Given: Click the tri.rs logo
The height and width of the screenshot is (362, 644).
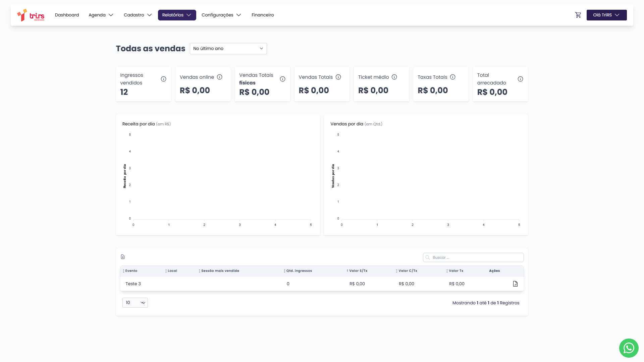Looking at the screenshot, I should pyautogui.click(x=31, y=15).
